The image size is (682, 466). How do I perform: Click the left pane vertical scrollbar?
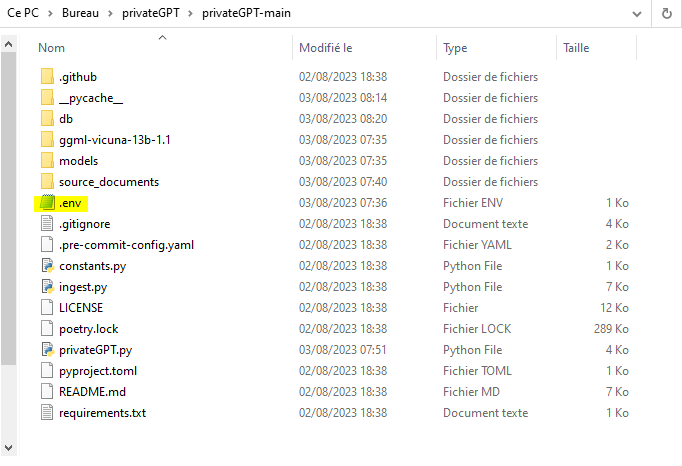pyautogui.click(x=8, y=200)
